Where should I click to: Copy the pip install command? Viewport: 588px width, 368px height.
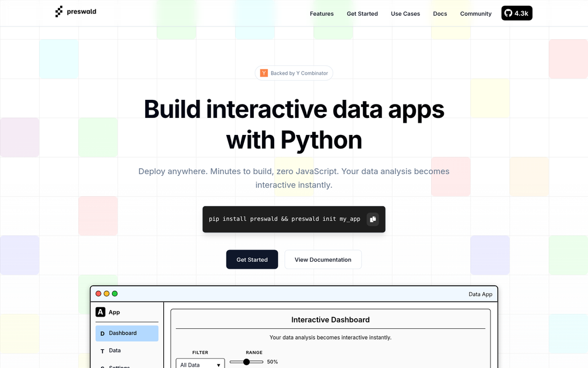373,219
